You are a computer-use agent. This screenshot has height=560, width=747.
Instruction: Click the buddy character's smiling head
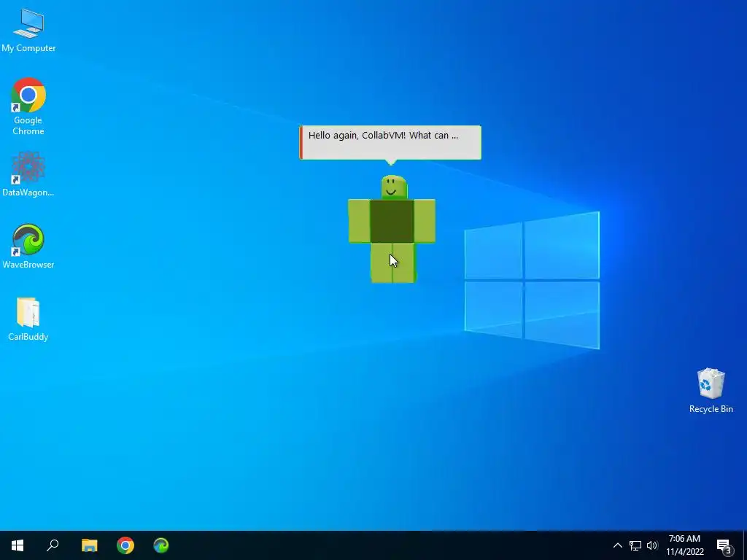[394, 187]
